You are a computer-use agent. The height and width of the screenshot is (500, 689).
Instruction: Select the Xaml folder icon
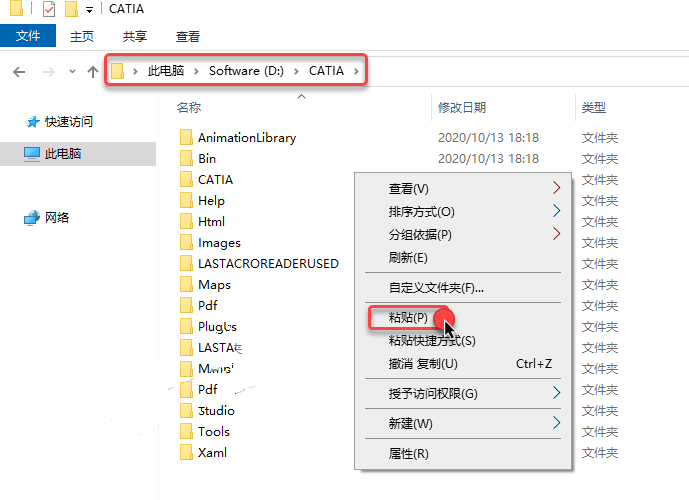(x=186, y=453)
